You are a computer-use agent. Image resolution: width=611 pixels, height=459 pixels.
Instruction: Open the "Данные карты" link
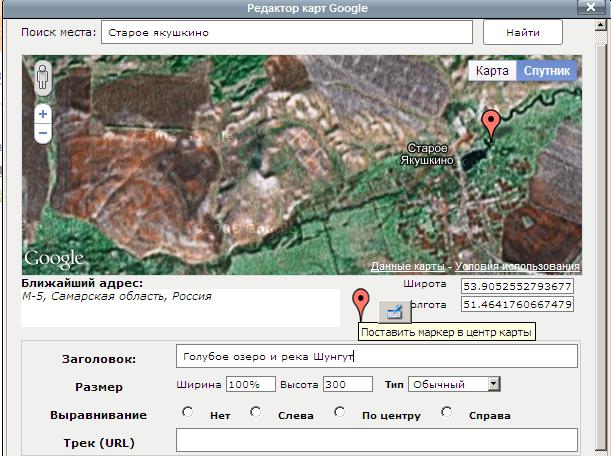click(408, 267)
